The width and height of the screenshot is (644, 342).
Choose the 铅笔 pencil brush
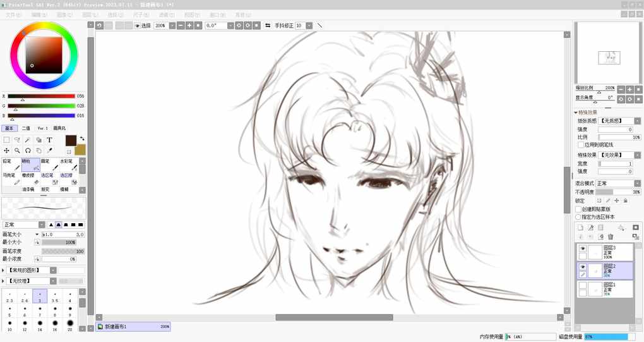click(11, 165)
